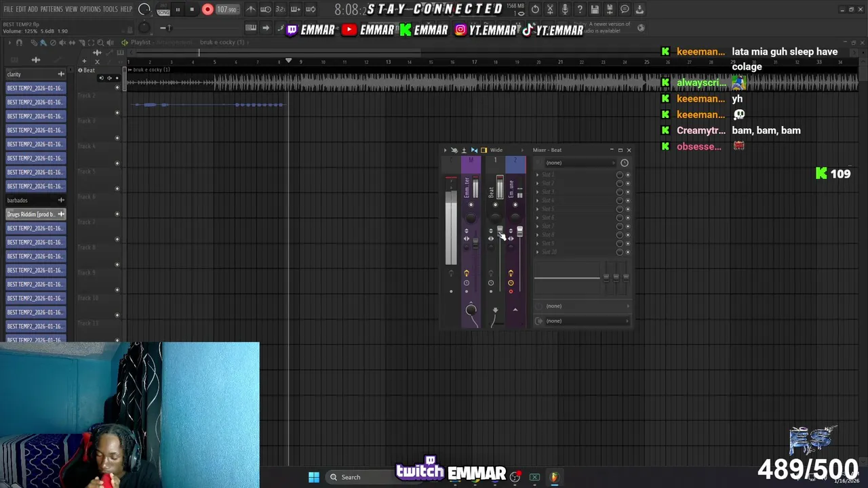Click the mixer plug-in delay clock icon
Screen dimensions: 868x488
[625, 163]
